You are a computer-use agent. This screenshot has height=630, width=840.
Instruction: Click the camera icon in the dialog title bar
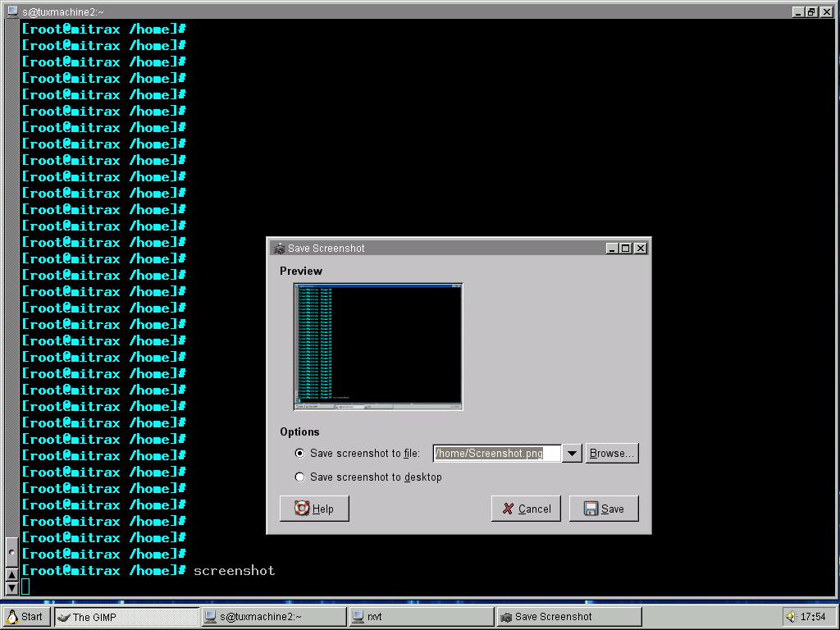pyautogui.click(x=279, y=249)
